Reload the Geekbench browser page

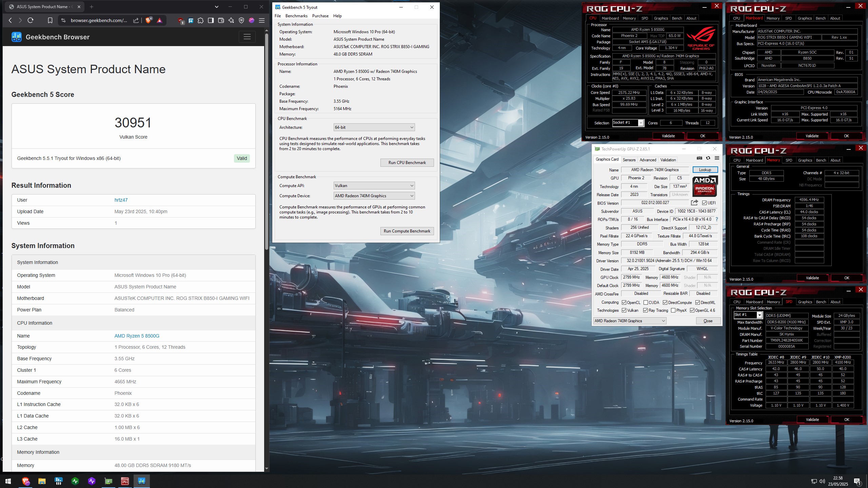pyautogui.click(x=31, y=20)
